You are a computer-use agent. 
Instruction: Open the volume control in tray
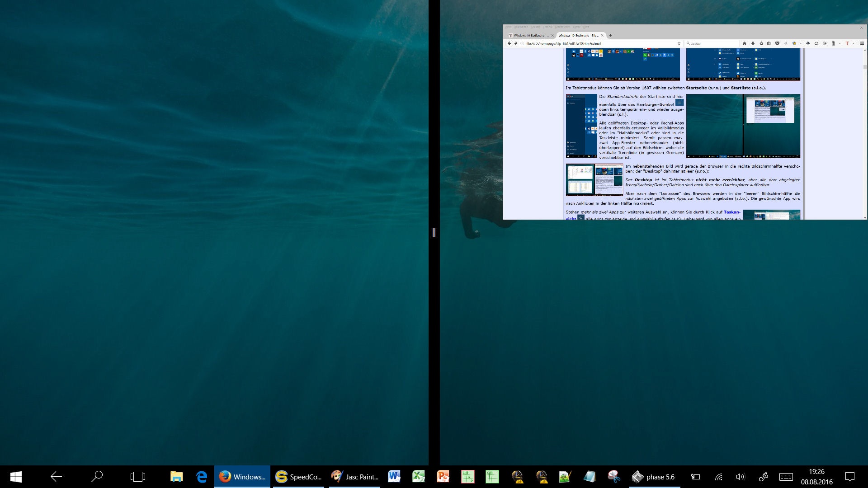[740, 477]
